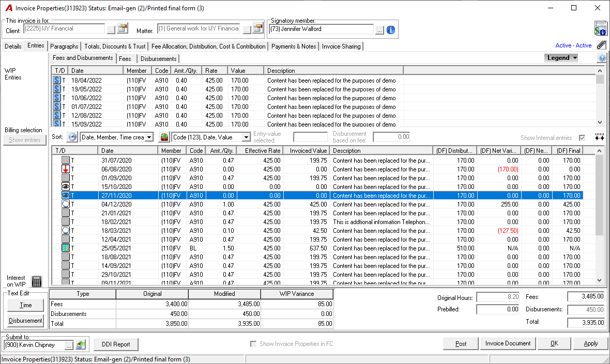Open the Date, Member, Time sort dropdown
This screenshot has height=364, width=610.
149,137
